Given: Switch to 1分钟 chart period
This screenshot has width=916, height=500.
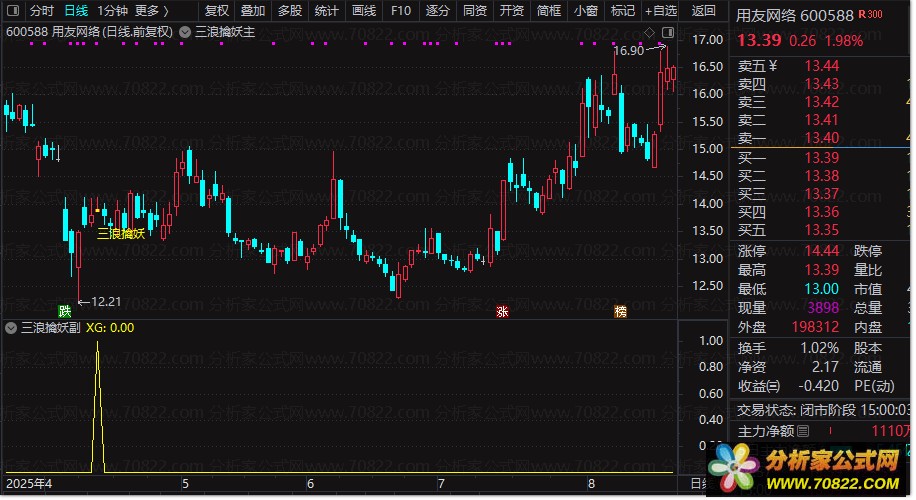Looking at the screenshot, I should [112, 11].
